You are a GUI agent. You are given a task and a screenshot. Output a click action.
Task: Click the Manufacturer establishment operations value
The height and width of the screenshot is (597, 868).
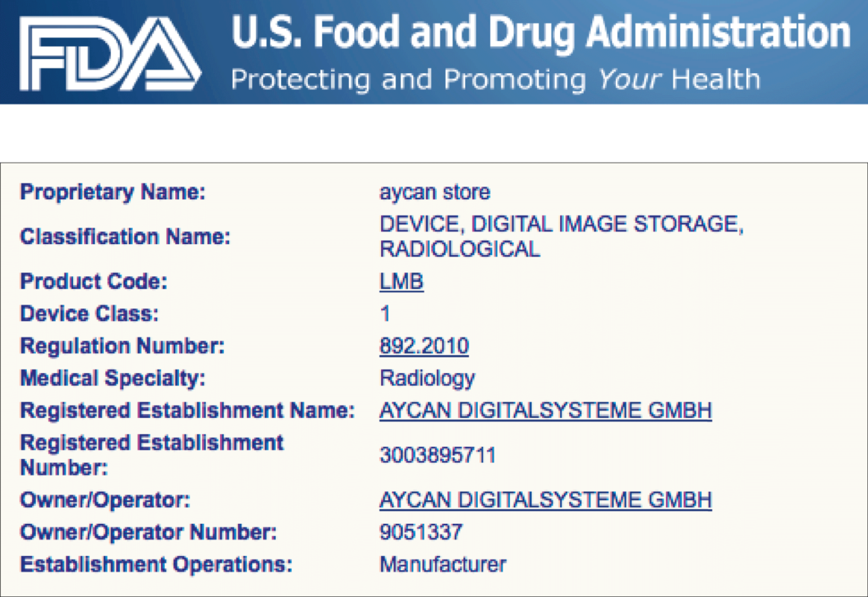443,564
